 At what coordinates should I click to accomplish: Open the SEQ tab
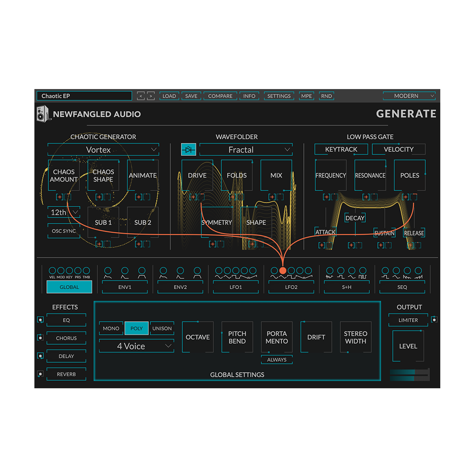pyautogui.click(x=402, y=287)
